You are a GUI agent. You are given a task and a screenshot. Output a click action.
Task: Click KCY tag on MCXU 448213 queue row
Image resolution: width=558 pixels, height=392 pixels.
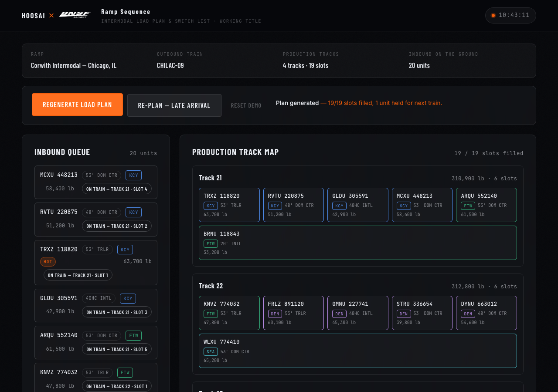pos(133,175)
